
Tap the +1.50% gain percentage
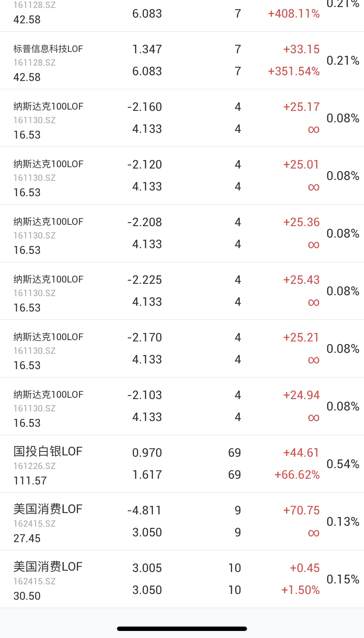point(300,590)
